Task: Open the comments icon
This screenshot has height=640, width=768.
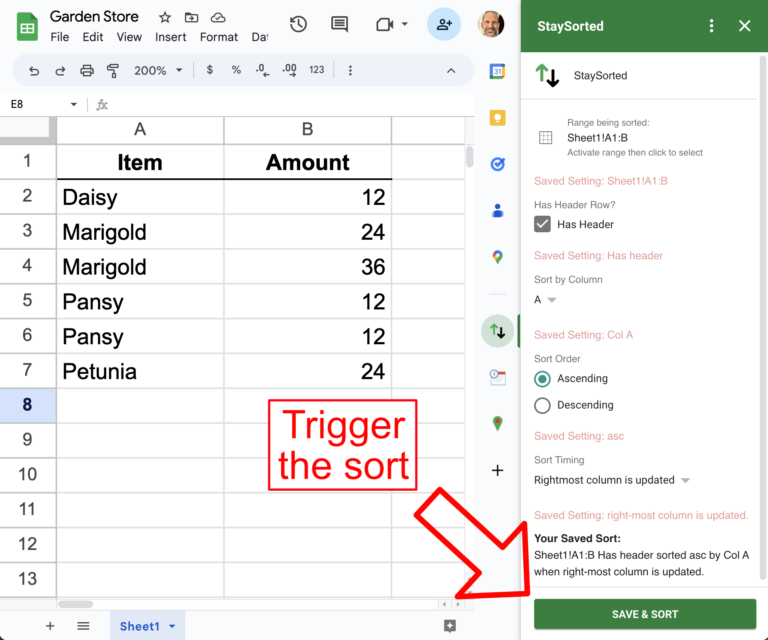Action: (339, 24)
